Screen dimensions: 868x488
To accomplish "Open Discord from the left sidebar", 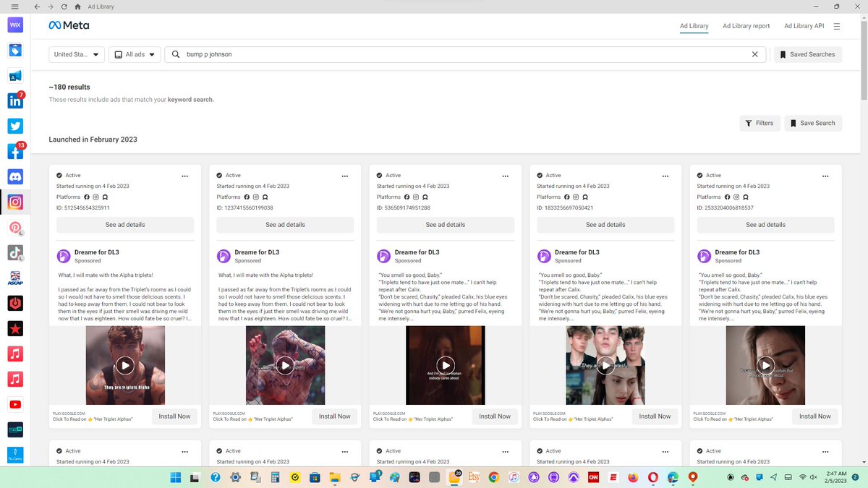I will click(15, 176).
